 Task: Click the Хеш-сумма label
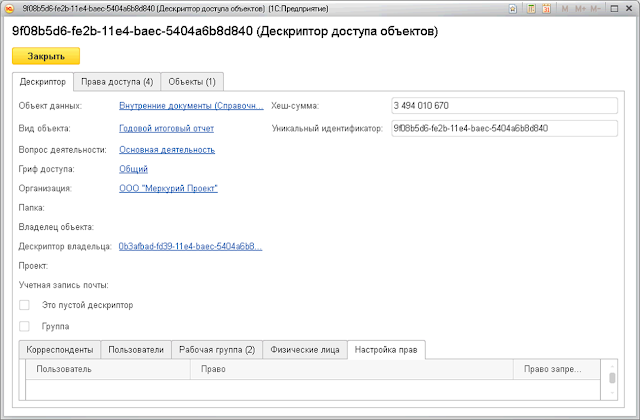coord(295,106)
